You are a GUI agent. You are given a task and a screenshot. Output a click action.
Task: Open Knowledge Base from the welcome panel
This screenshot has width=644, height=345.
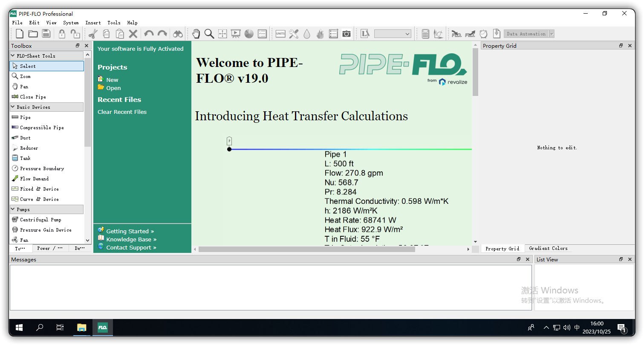(128, 239)
